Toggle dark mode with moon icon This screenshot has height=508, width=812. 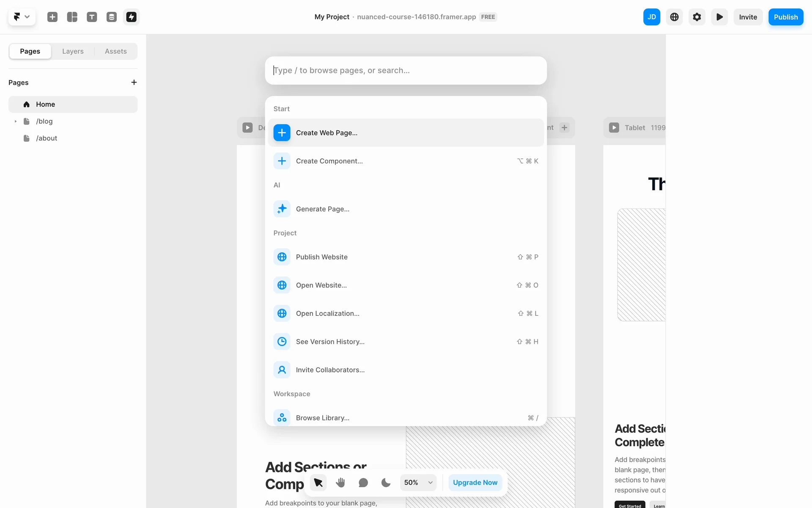coord(386,483)
